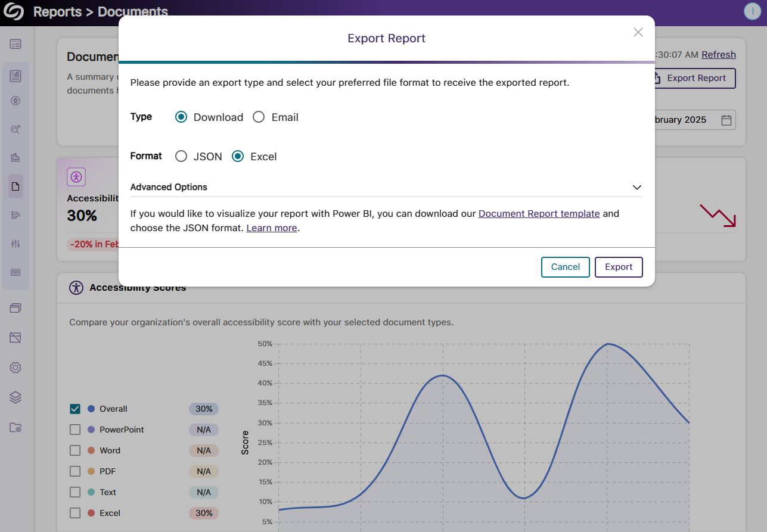This screenshot has height=532, width=767.
Task: Click the 'Score' axis title
Action: 245,443
